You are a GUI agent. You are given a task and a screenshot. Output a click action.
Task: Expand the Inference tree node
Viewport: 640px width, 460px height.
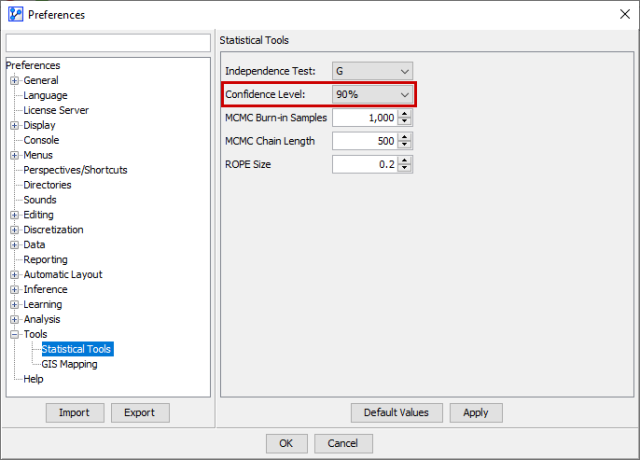click(x=15, y=289)
